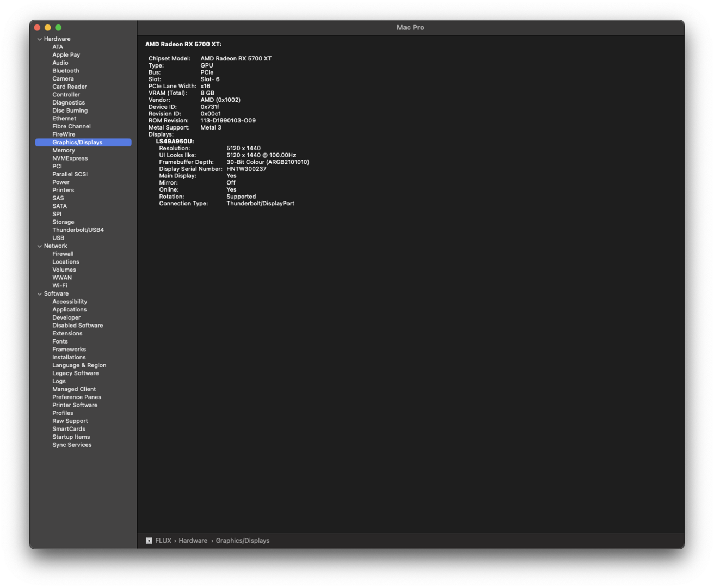View Power information

[61, 182]
